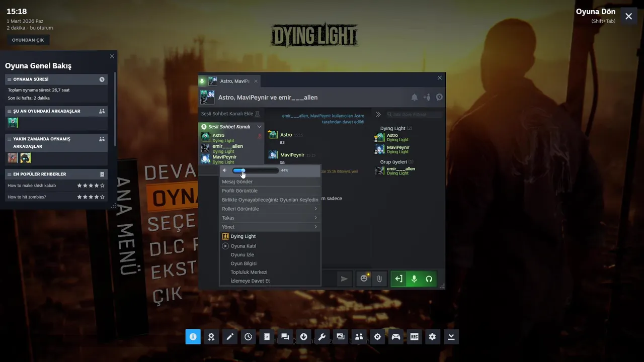Click MaviPeynir in the right member list
Image resolution: width=644 pixels, height=362 pixels.
(409, 149)
